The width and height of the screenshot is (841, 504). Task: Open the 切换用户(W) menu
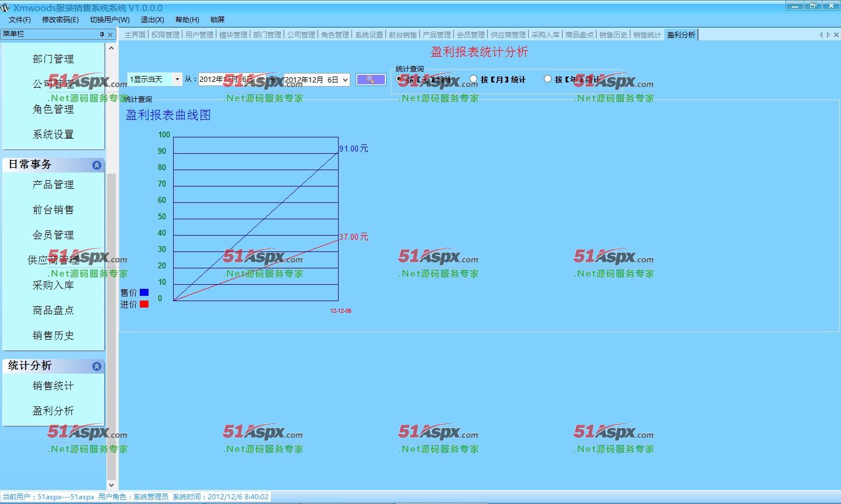tap(109, 19)
